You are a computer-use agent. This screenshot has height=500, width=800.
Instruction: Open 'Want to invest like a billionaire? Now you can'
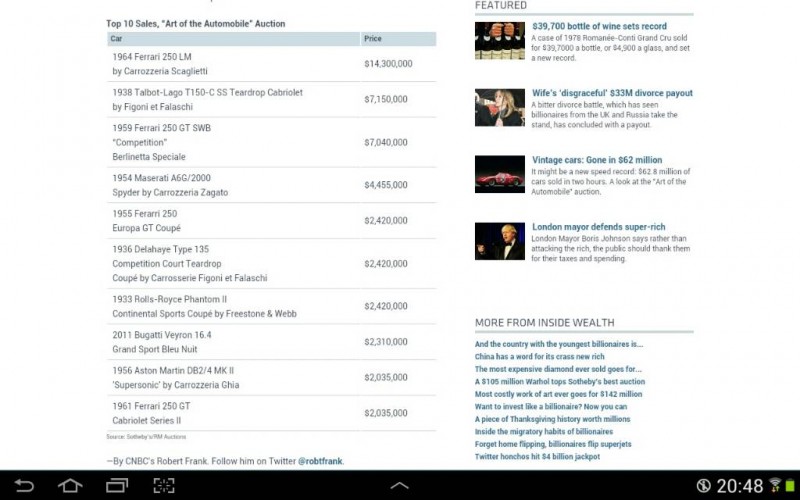click(x=551, y=406)
